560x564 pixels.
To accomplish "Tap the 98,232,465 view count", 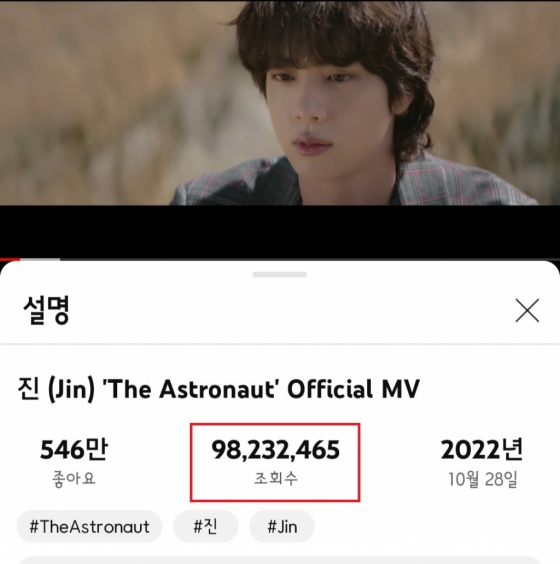I will tap(276, 450).
